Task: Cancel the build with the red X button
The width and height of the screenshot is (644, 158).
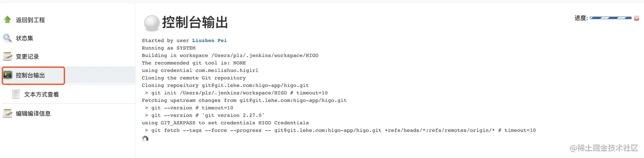Action: click(x=636, y=18)
